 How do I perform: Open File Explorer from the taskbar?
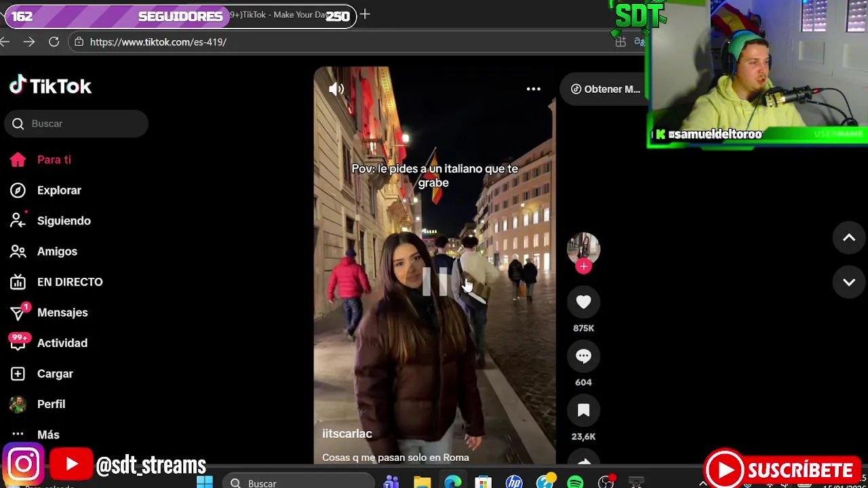(422, 482)
